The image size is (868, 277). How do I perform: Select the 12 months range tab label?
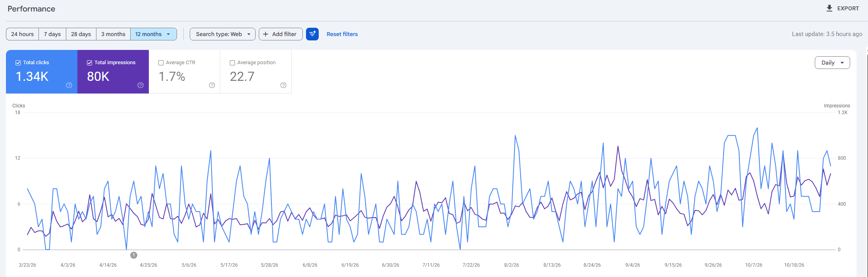click(148, 34)
